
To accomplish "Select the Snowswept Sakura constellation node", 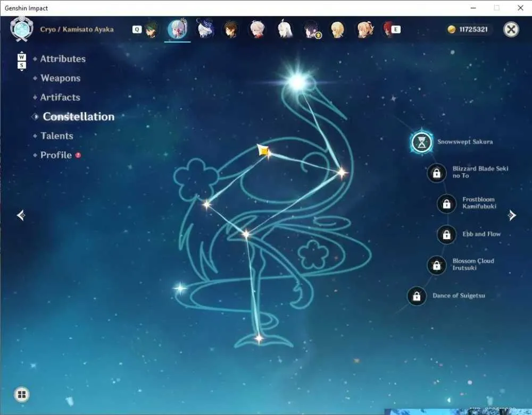I will point(421,142).
